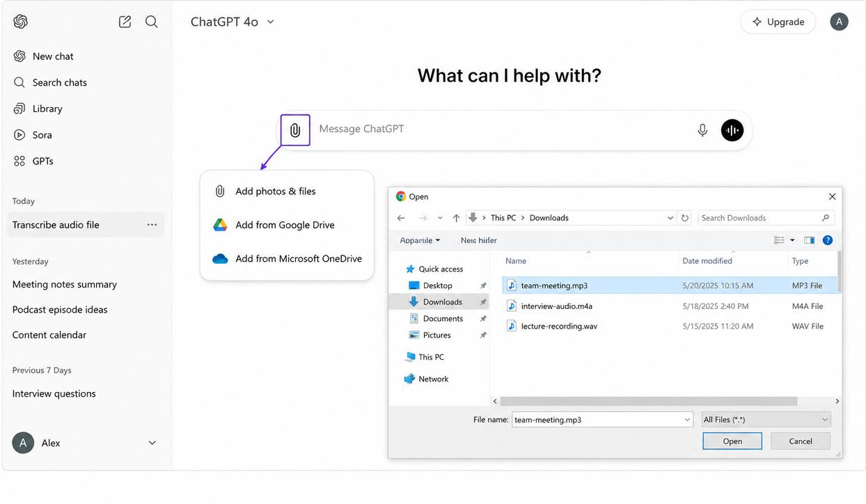Select Desktop in navigation tree

(438, 285)
